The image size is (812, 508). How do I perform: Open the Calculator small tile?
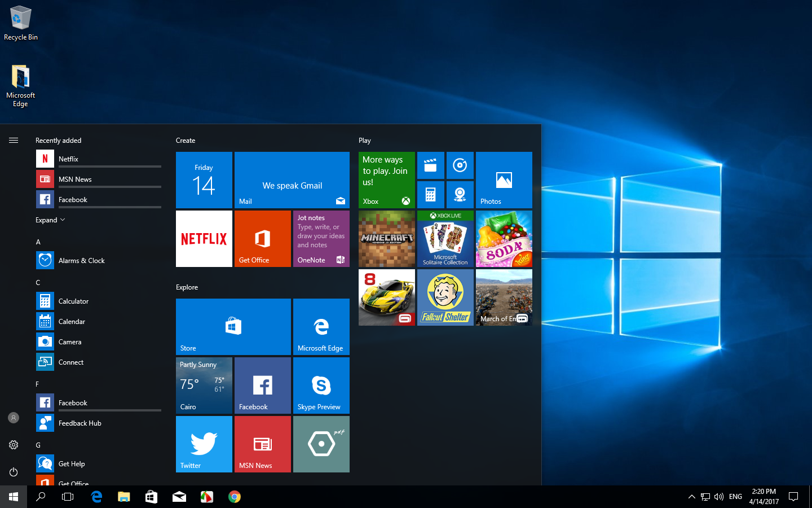pos(431,195)
